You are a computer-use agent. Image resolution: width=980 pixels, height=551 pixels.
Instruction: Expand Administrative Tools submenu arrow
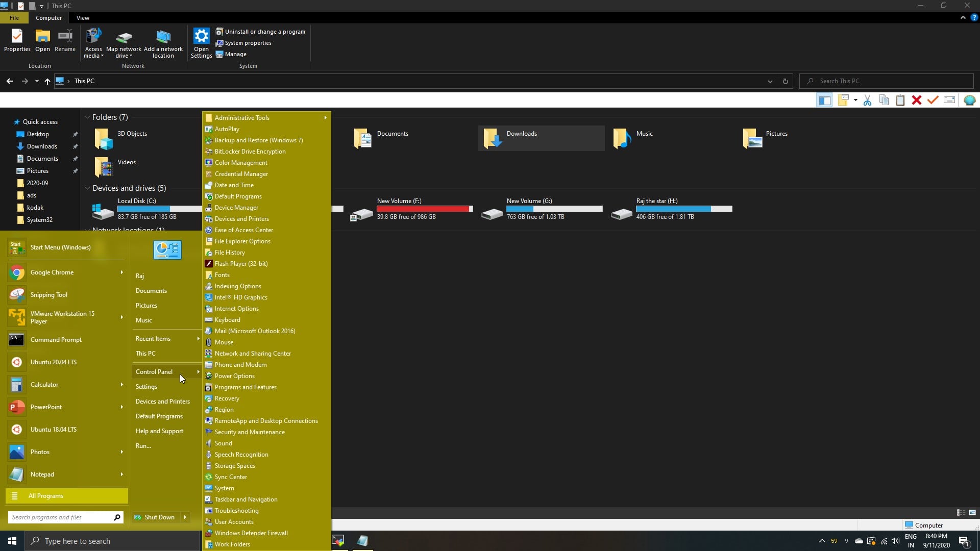325,118
